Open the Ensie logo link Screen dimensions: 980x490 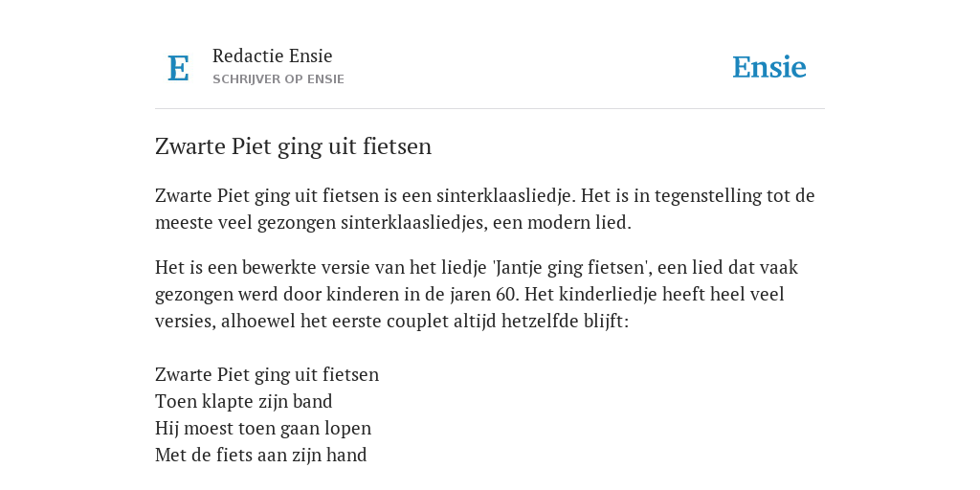point(769,67)
